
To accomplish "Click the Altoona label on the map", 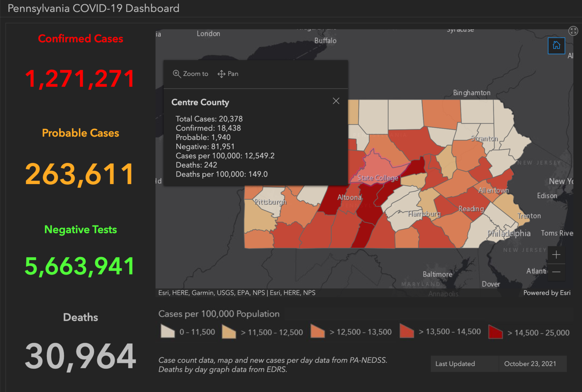I will (349, 197).
